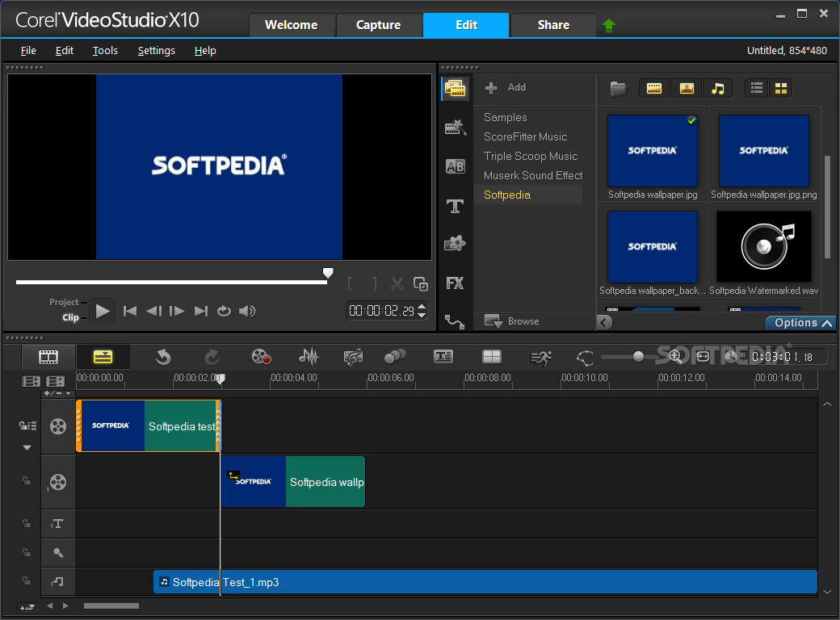Open the Title library (T icon)
Image resolution: width=840 pixels, height=620 pixels.
(x=455, y=206)
